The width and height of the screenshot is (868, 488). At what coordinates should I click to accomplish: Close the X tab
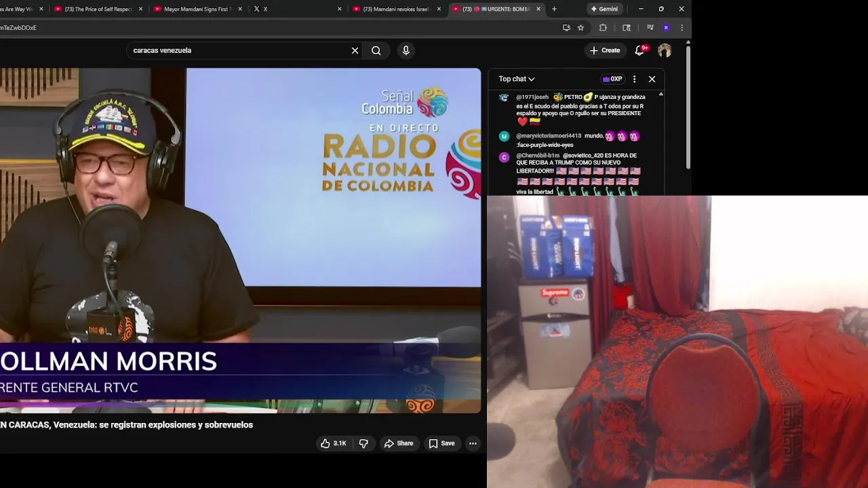click(340, 9)
